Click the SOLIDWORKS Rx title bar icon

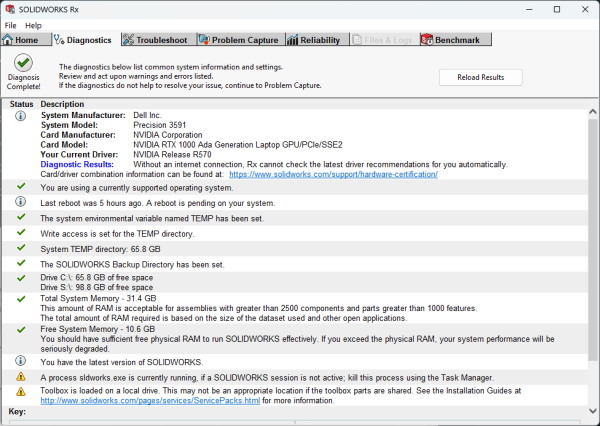coord(10,9)
